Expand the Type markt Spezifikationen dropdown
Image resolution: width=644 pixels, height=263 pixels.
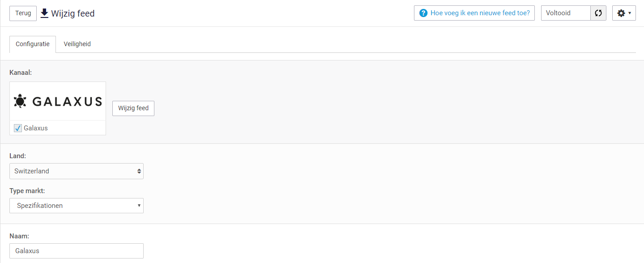77,206
